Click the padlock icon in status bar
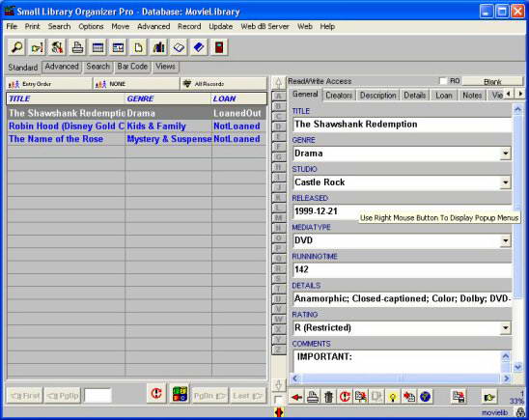Image resolution: width=529 pixels, height=420 pixels. pos(520,412)
